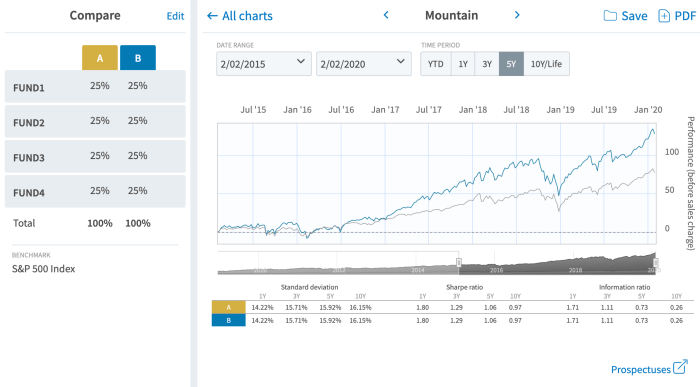Screen dimensions: 700x387
Task: Click the 14.22% value in row A
Action: point(262,308)
